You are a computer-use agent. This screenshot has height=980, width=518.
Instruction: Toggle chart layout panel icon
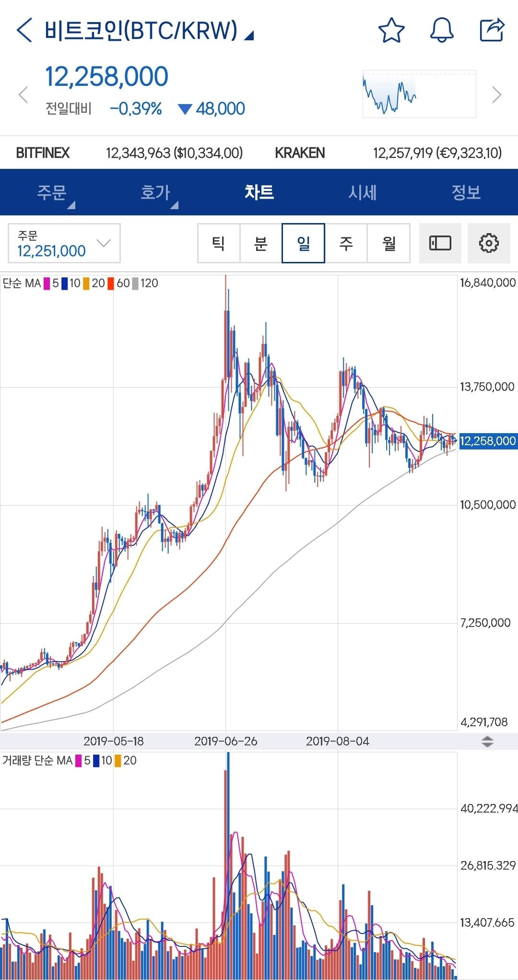point(440,243)
